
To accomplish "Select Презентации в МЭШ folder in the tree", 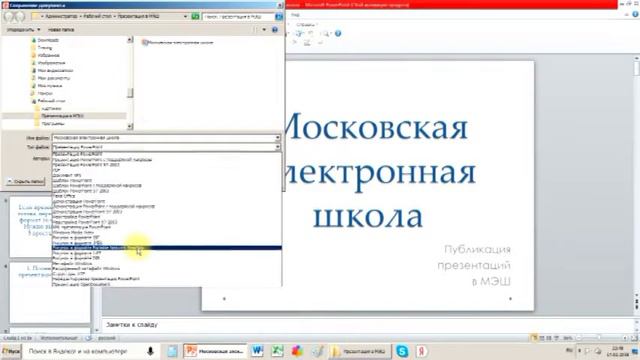I will coord(62,116).
